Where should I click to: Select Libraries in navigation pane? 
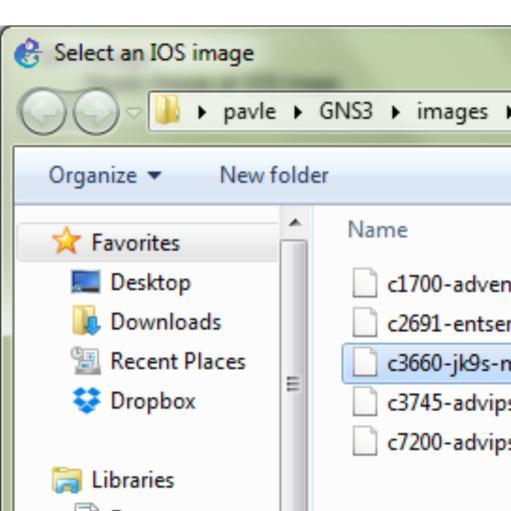133,480
